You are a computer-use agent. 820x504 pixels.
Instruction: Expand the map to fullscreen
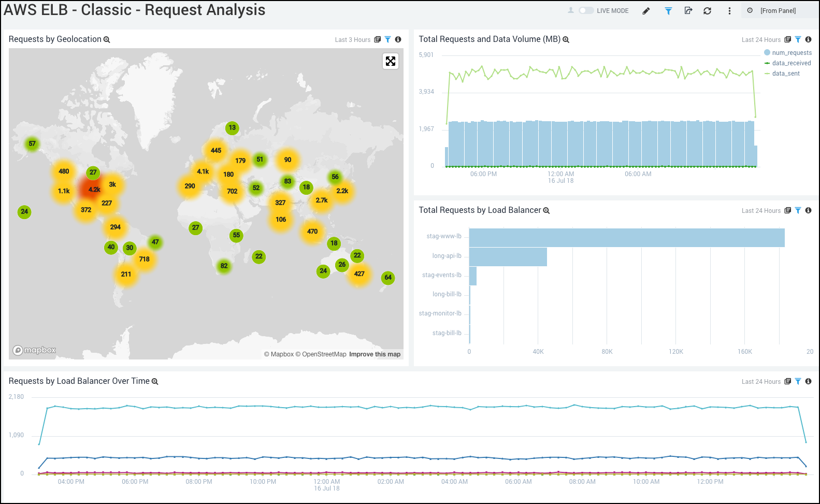[391, 61]
